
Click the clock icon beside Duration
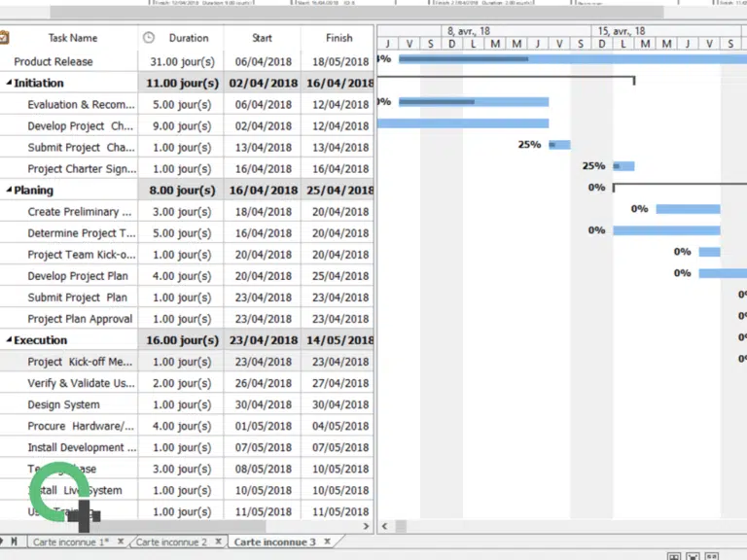pyautogui.click(x=149, y=38)
